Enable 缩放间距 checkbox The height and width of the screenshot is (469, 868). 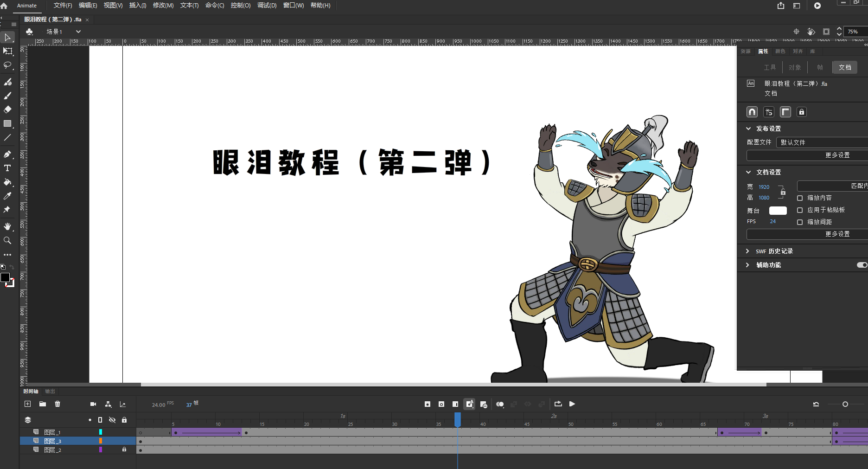[800, 222]
